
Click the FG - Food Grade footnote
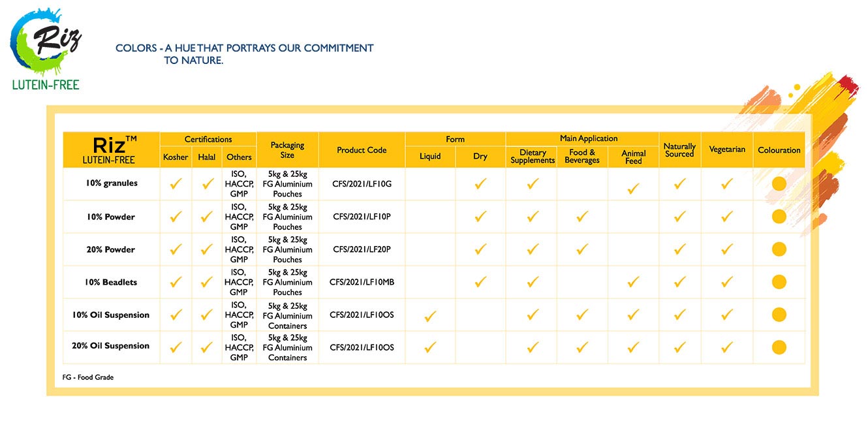[x=88, y=377]
